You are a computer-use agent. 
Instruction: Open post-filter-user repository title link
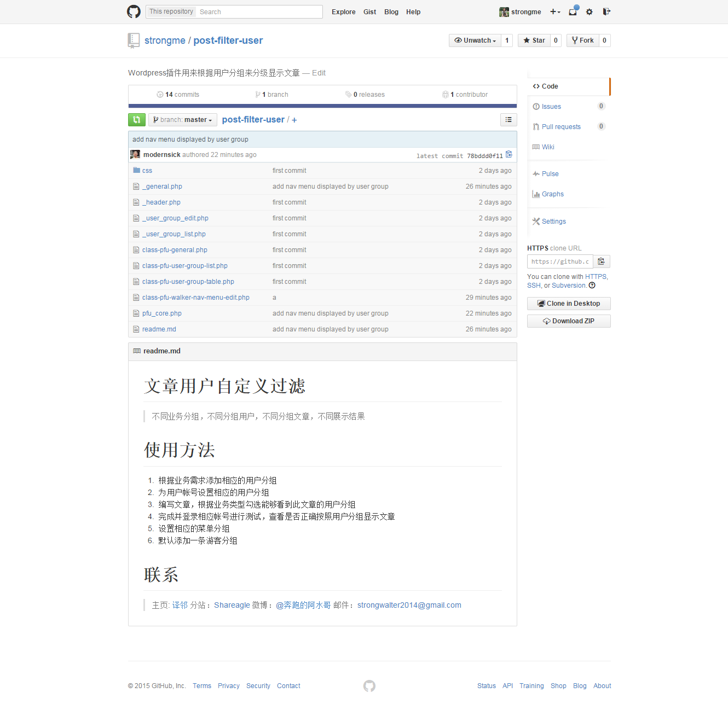[x=228, y=40]
